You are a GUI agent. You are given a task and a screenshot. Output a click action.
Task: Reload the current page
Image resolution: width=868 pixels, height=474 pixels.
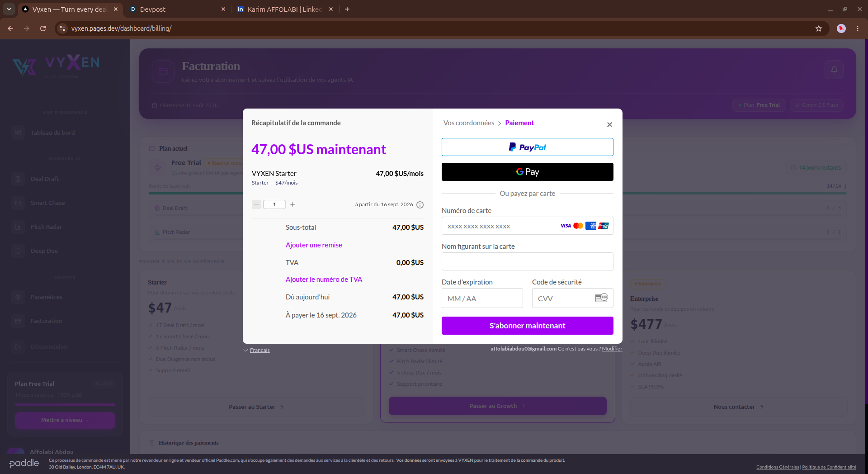click(x=43, y=28)
